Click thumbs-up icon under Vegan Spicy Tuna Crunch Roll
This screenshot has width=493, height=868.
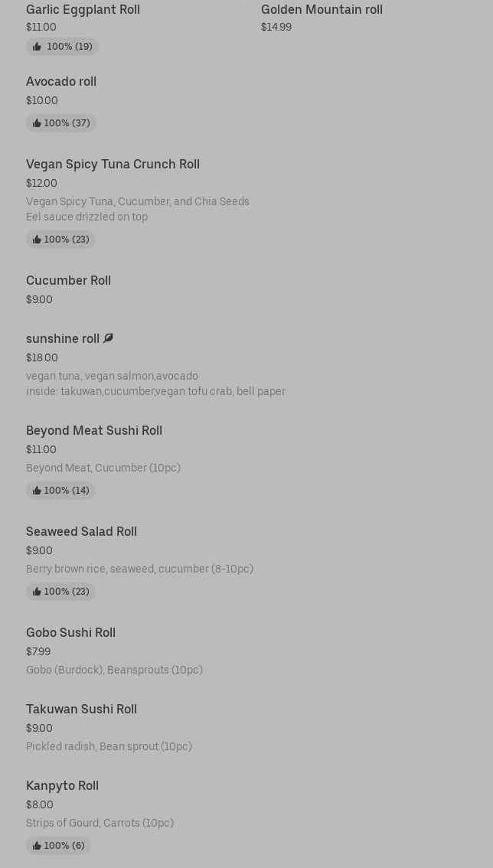click(x=37, y=240)
